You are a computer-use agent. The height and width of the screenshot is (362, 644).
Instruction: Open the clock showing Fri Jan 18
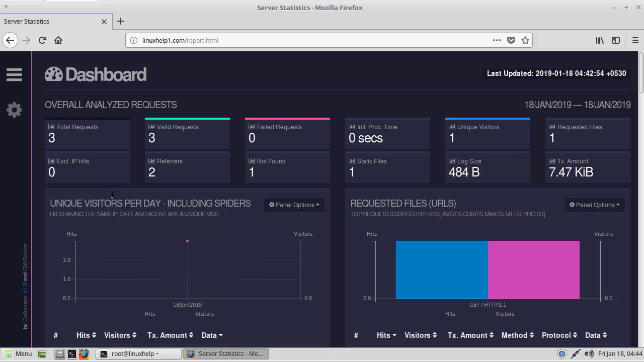point(620,353)
